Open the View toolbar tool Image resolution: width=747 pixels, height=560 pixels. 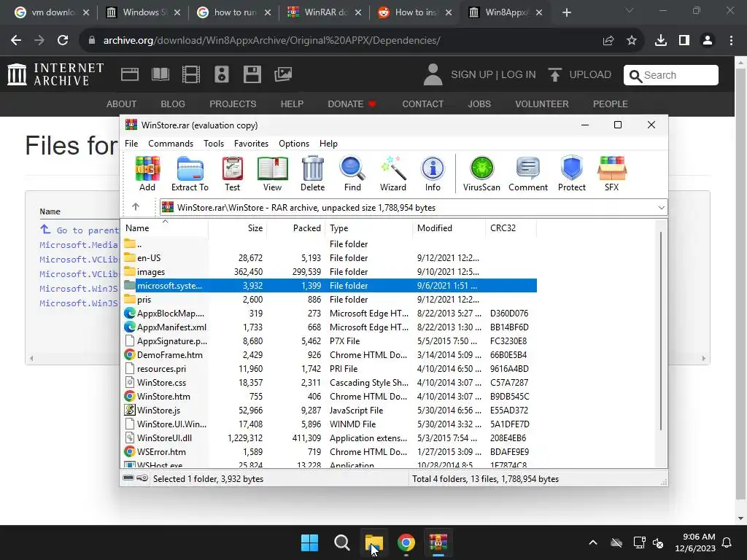(x=272, y=174)
